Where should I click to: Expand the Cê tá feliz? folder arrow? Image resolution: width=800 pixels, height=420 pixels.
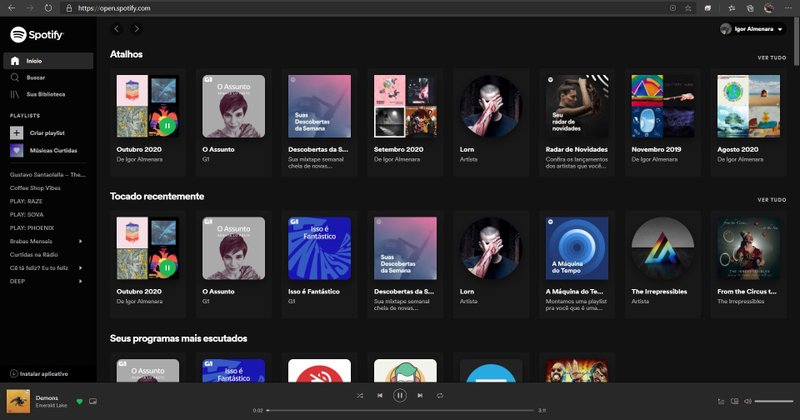(80, 267)
